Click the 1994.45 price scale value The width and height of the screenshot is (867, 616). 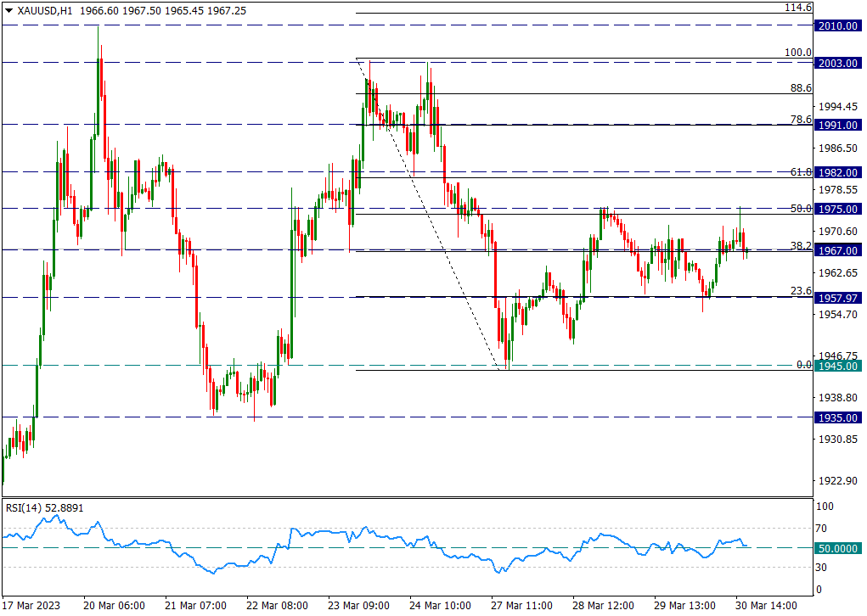838,107
